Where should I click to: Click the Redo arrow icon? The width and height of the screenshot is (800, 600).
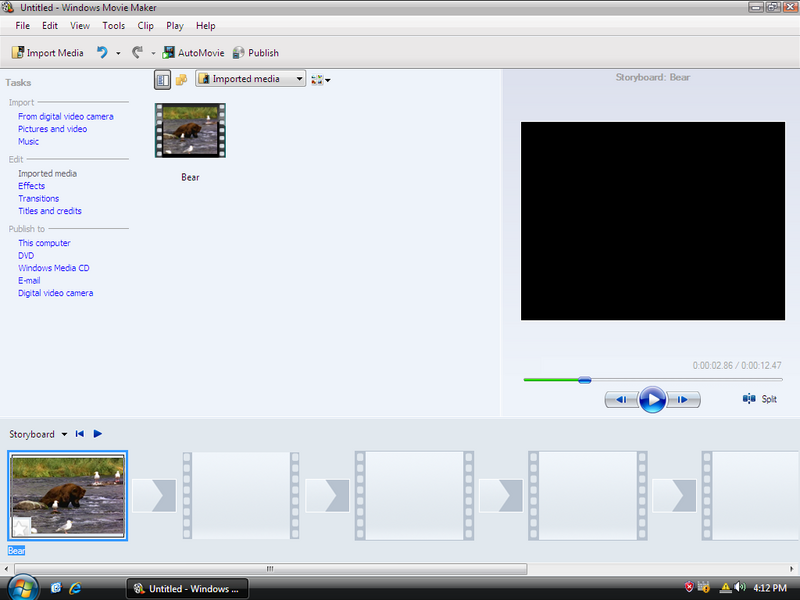(x=137, y=53)
